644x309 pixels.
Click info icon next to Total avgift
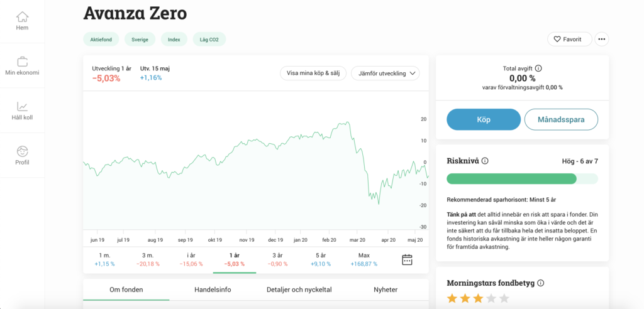pos(539,68)
